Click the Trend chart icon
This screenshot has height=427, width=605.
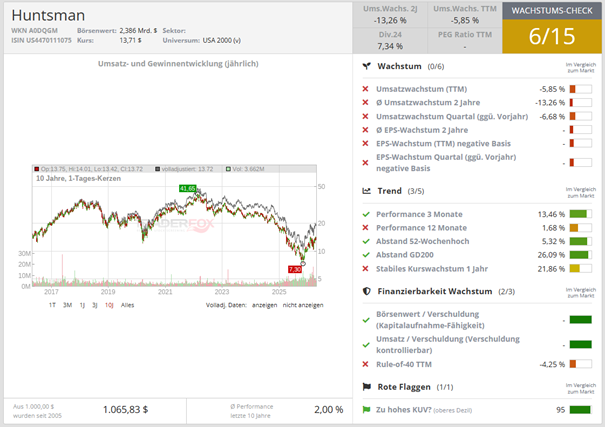pos(366,191)
